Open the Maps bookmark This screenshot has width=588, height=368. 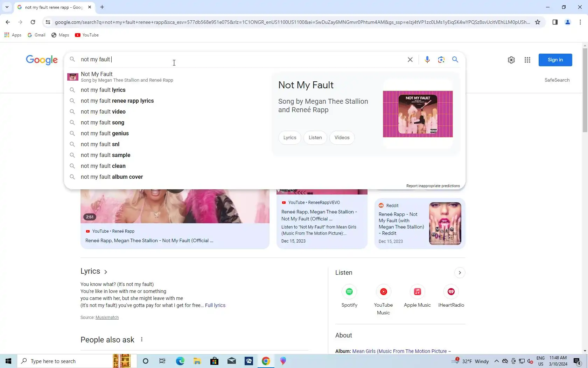click(x=60, y=35)
